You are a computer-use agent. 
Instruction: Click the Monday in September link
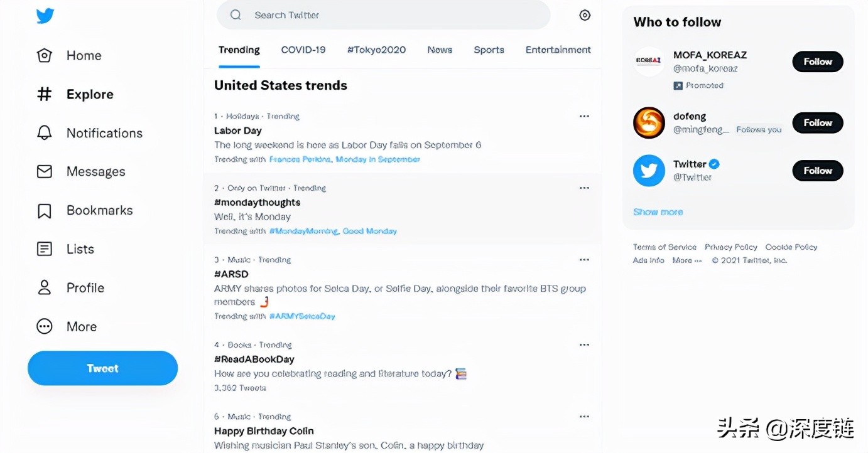pos(378,159)
